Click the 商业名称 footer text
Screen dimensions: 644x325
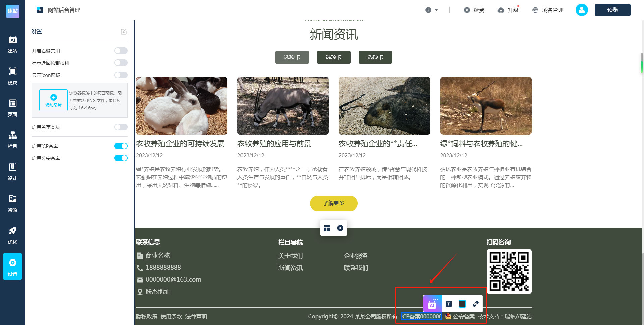point(158,256)
